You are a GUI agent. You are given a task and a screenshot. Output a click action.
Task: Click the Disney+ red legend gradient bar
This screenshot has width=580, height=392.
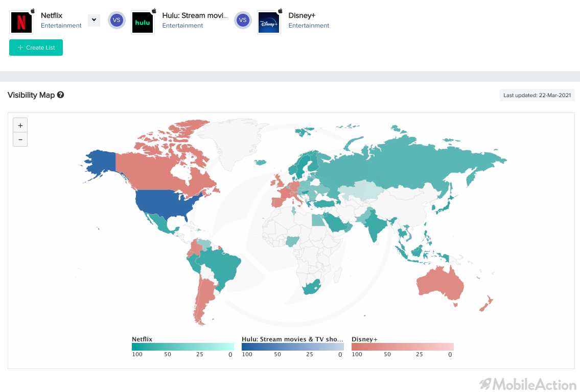tap(403, 347)
